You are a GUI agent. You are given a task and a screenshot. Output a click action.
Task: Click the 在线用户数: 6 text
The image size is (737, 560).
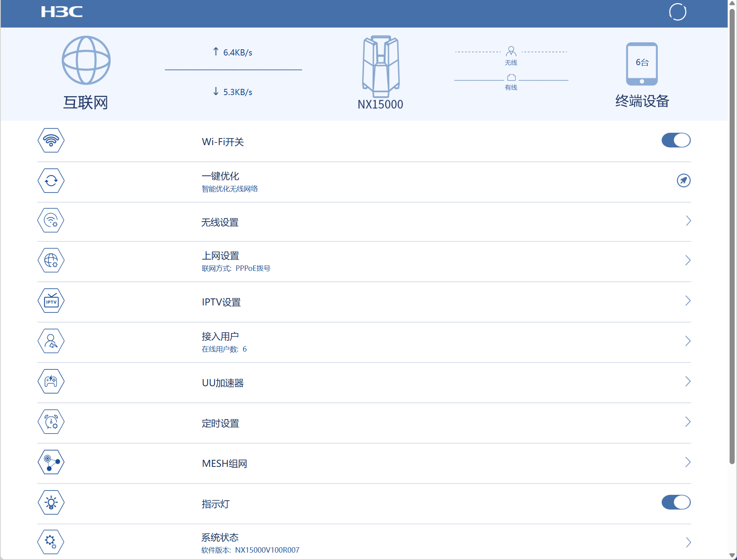tap(224, 349)
